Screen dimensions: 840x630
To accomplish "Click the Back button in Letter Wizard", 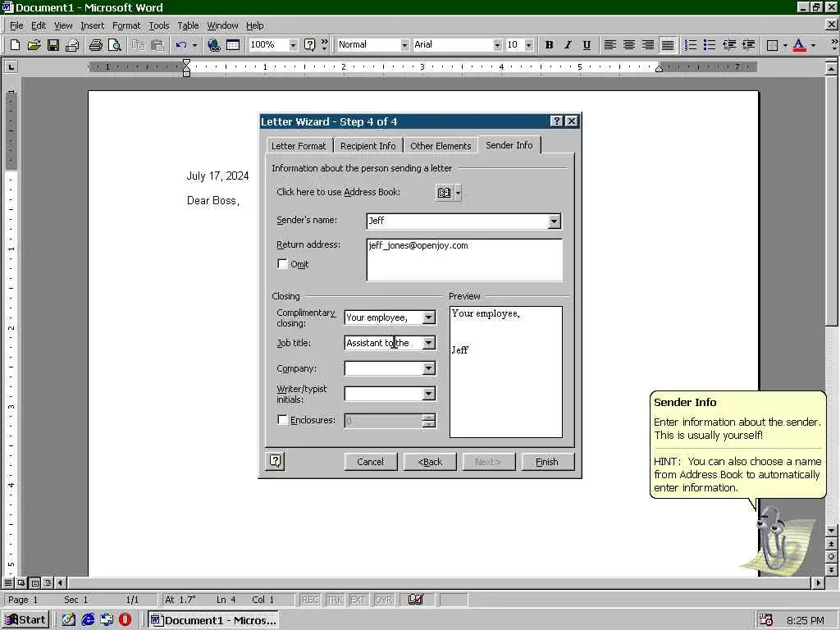I will [x=430, y=462].
